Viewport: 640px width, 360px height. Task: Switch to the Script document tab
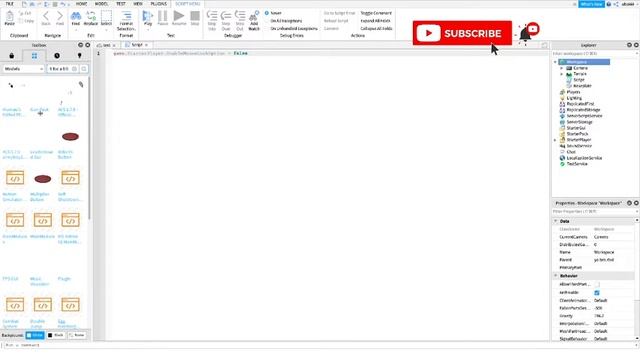(x=136, y=45)
